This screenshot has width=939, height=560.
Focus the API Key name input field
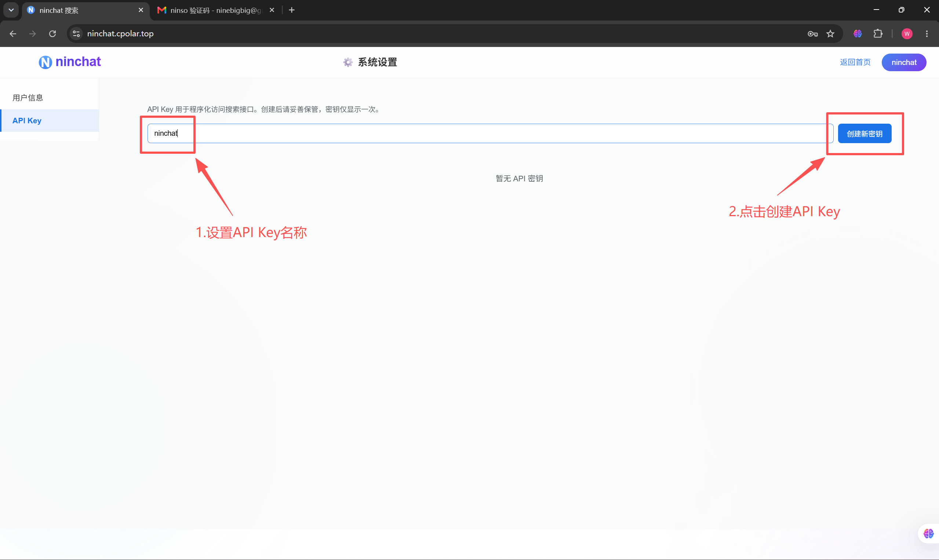point(490,133)
